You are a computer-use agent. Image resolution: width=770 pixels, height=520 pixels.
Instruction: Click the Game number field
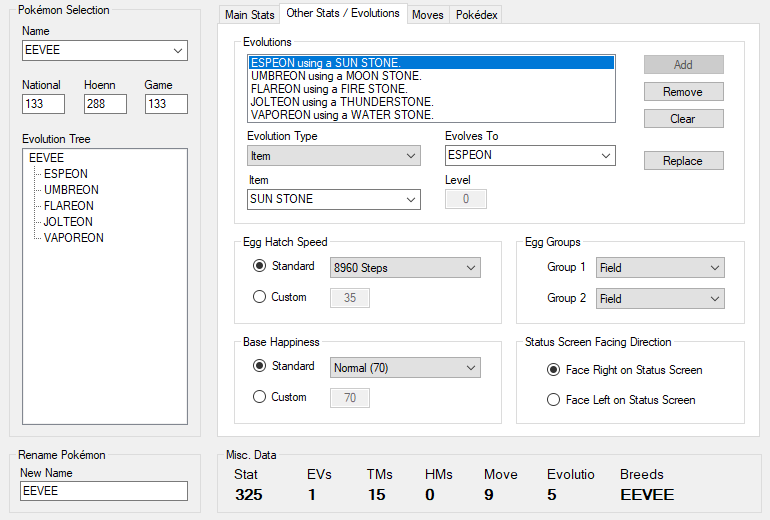166,104
